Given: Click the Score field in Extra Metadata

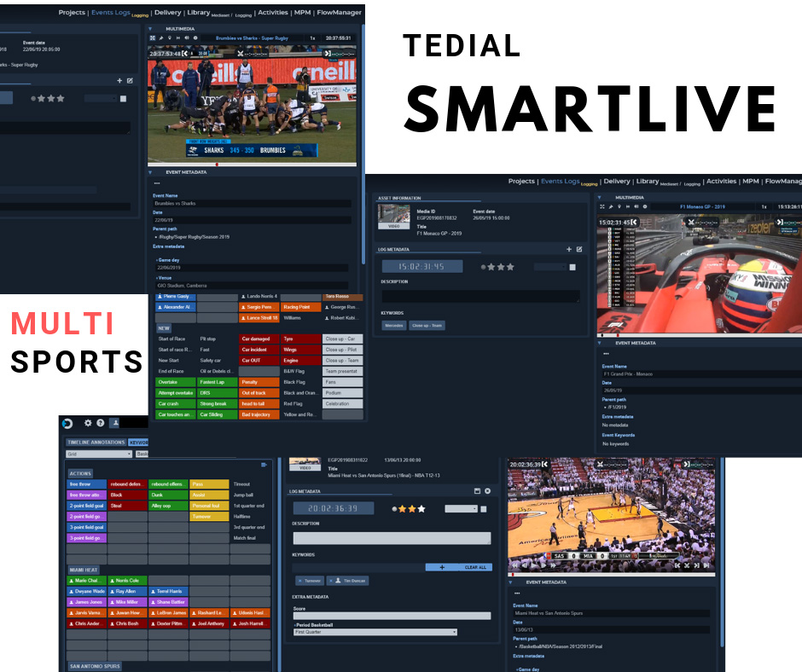Looking at the screenshot, I should point(392,616).
